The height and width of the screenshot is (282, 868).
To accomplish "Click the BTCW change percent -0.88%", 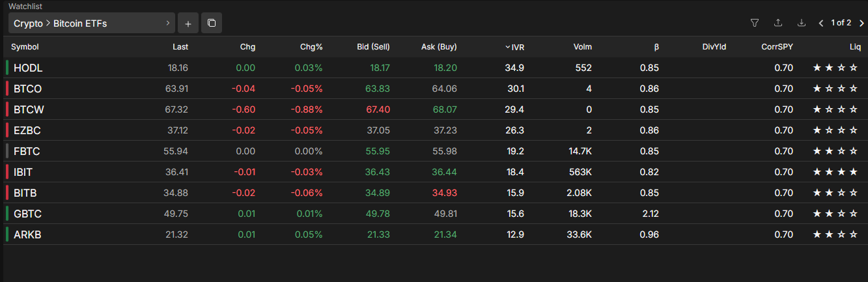I will (x=307, y=109).
